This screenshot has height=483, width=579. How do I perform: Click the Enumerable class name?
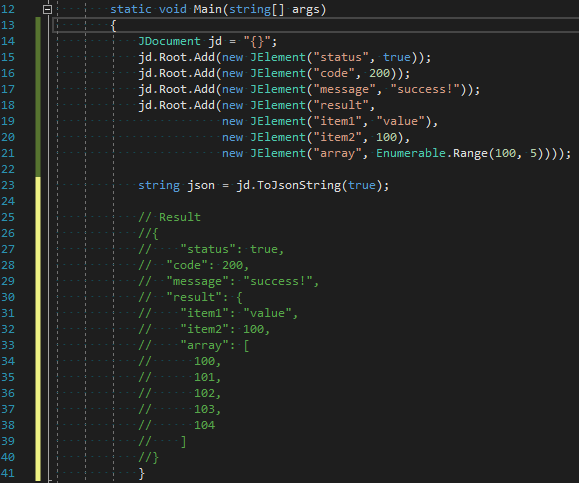point(411,153)
